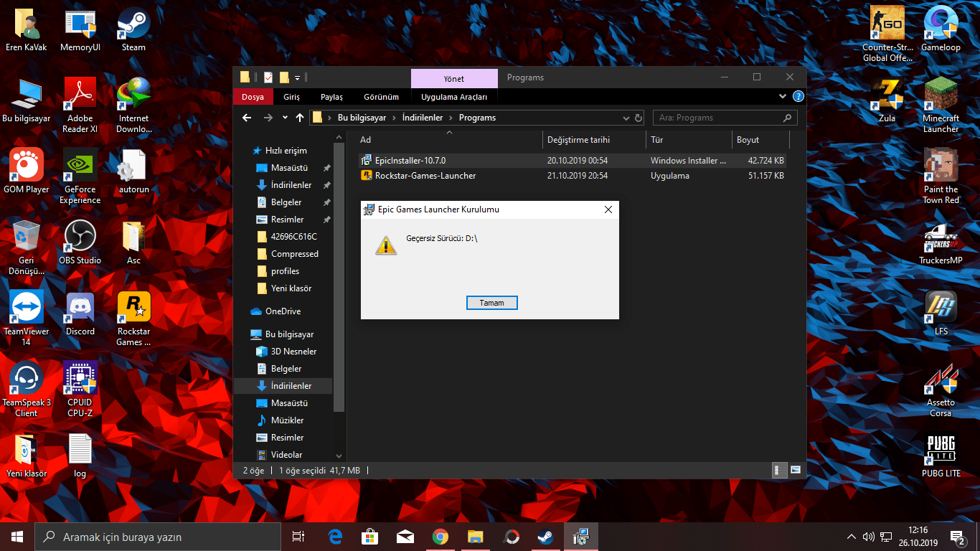Switch to details view icon in status bar
The width and height of the screenshot is (980, 551).
pyautogui.click(x=781, y=471)
